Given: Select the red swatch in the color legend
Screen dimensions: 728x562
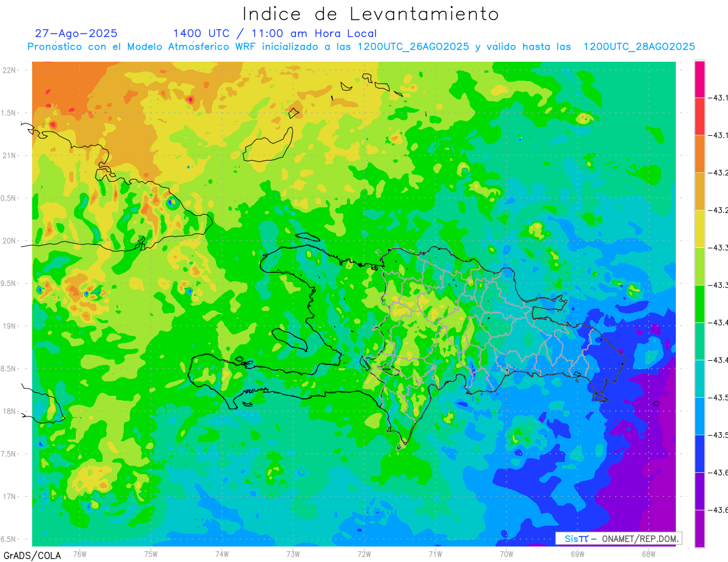Looking at the screenshot, I should (699, 116).
